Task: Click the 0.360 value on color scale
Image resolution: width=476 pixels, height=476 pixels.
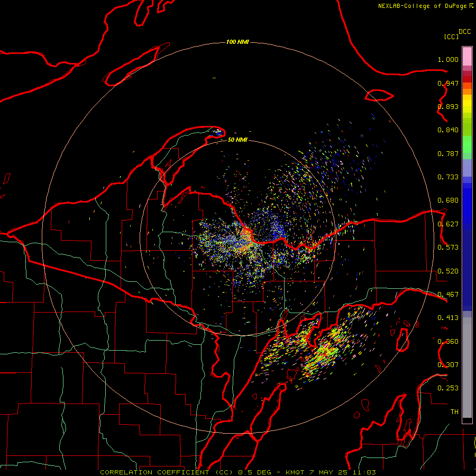Action: [448, 342]
